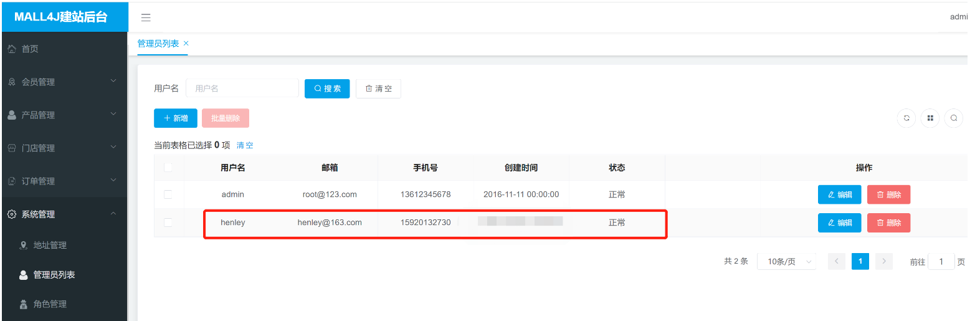Click the 邮箱 column header
Image resolution: width=980 pixels, height=321 pixels.
tap(330, 168)
